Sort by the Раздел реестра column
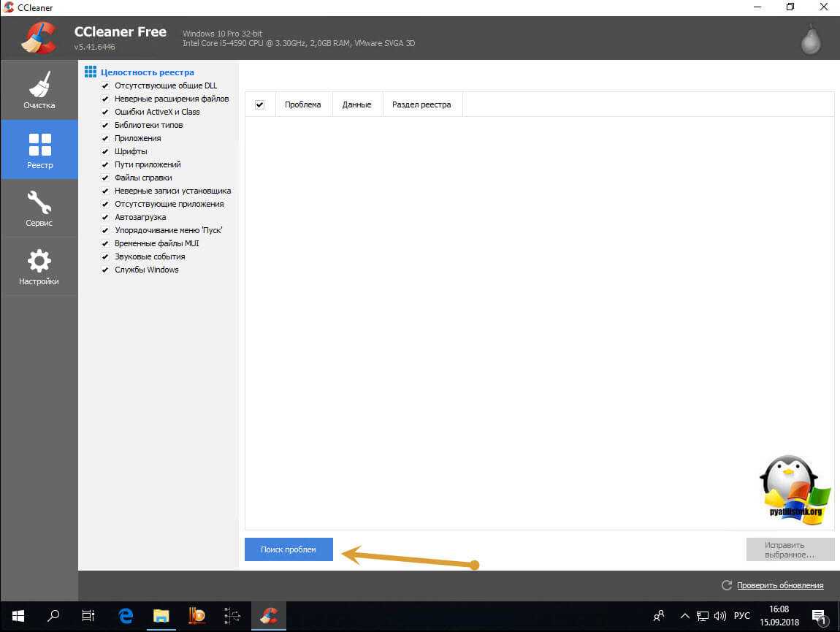This screenshot has width=840, height=632. coord(421,104)
